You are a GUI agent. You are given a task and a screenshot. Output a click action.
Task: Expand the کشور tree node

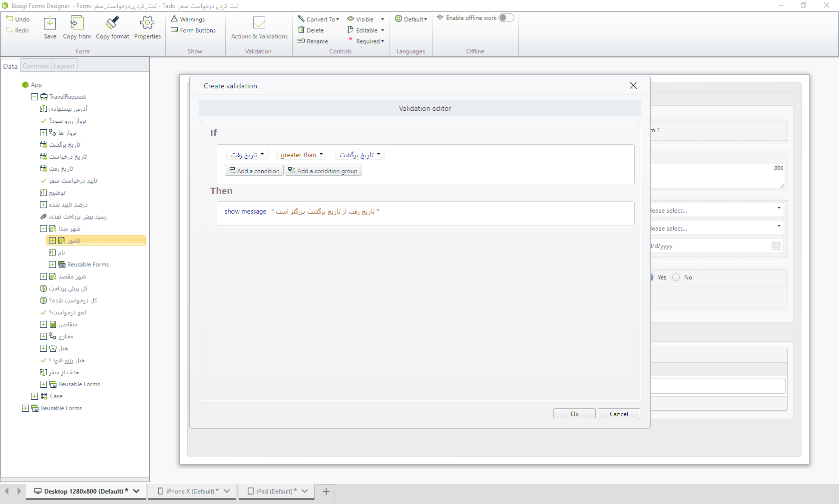[x=52, y=241]
